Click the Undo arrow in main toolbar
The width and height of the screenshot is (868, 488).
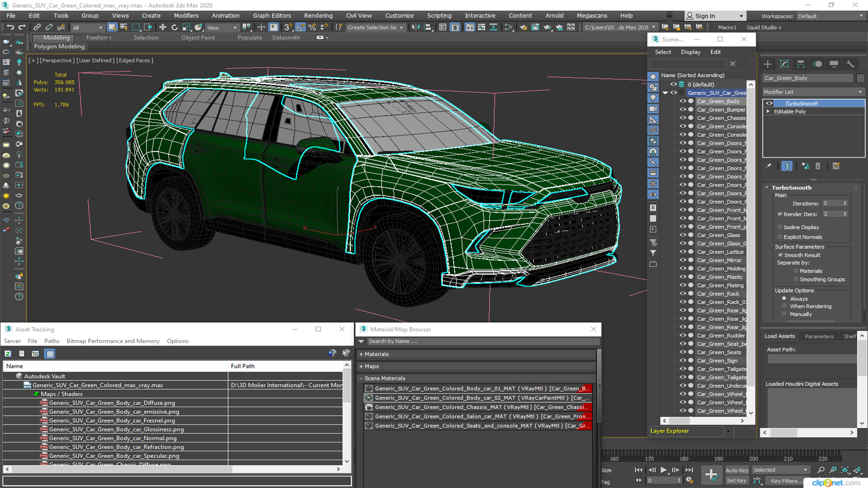pos(10,28)
